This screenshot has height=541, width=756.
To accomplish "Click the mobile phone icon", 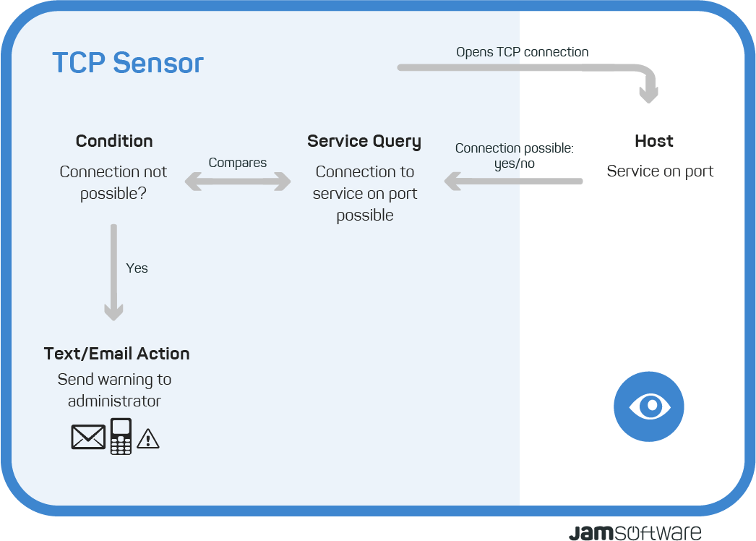I will click(121, 436).
